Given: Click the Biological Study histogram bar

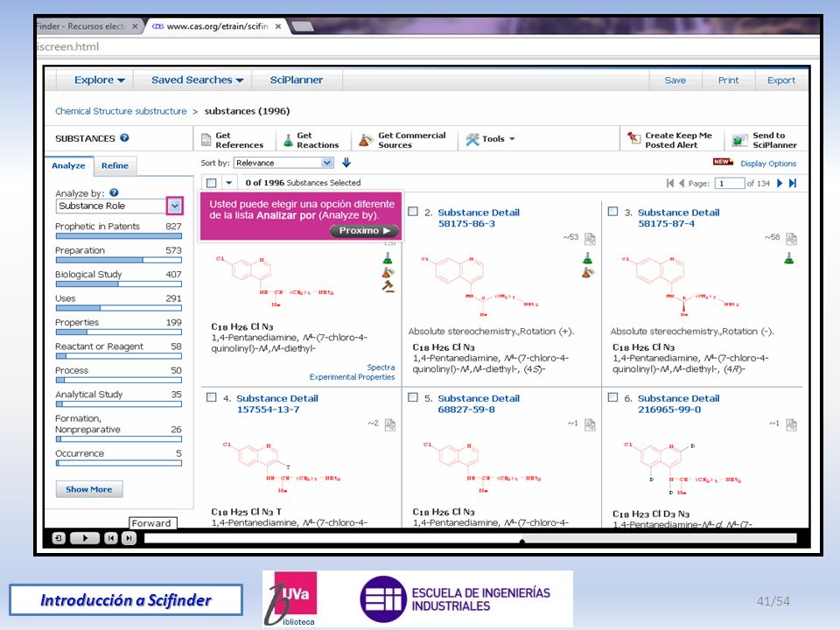Looking at the screenshot, I should pos(118,283).
